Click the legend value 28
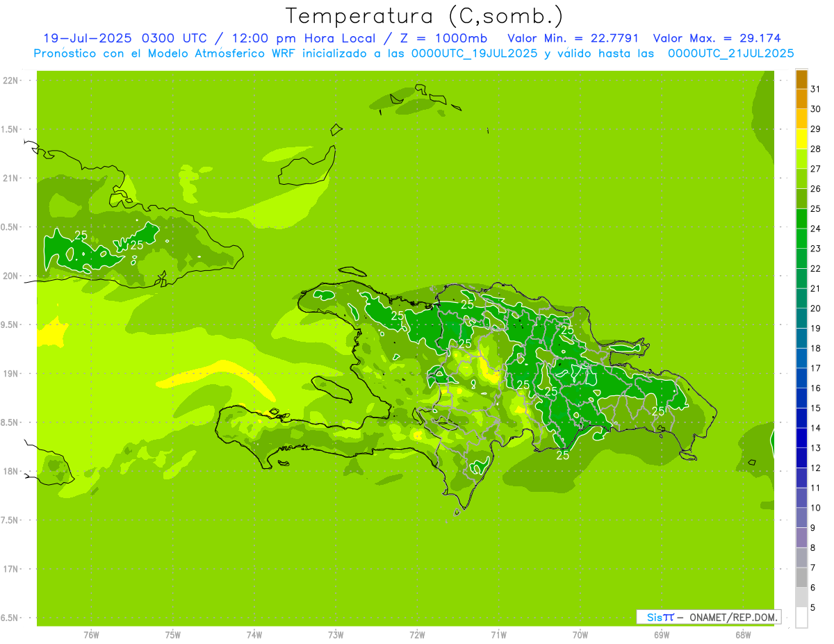834x644 pixels. [x=815, y=149]
